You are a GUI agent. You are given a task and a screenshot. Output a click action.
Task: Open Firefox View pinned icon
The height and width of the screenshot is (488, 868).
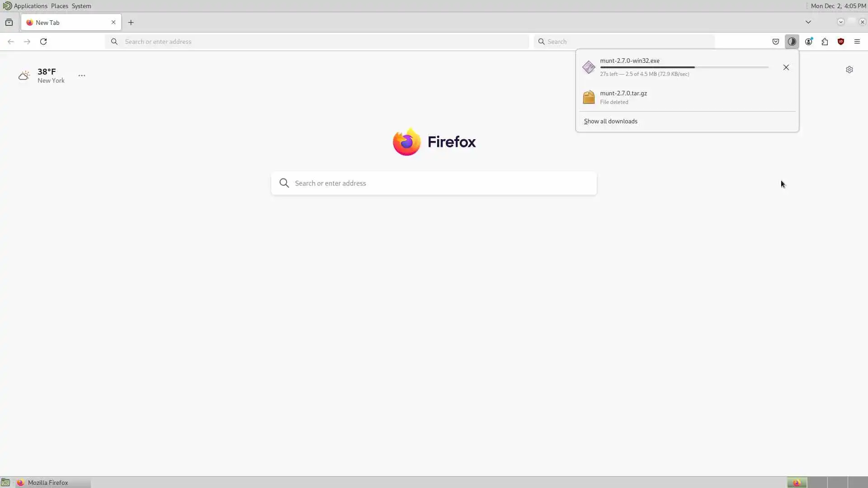(x=9, y=23)
